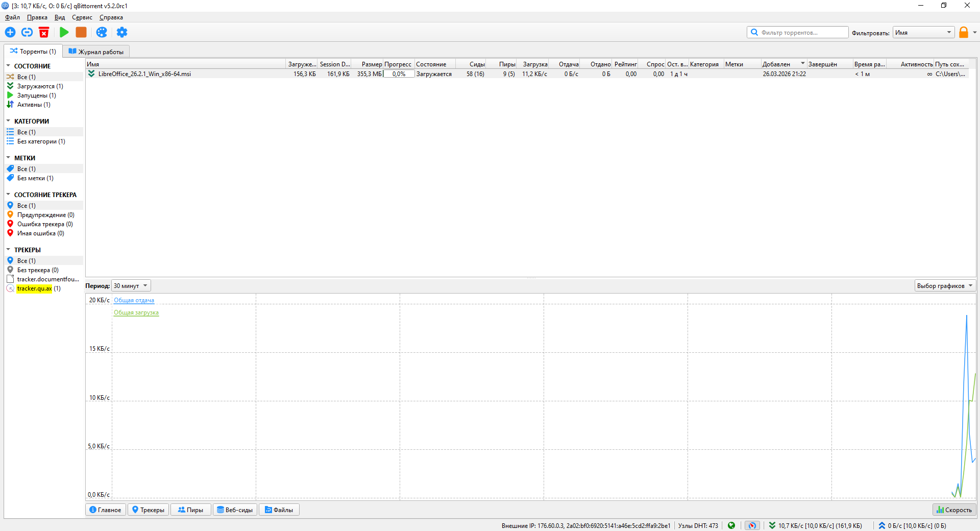
Task: Click the Фильтр торрентов search field
Action: (798, 32)
